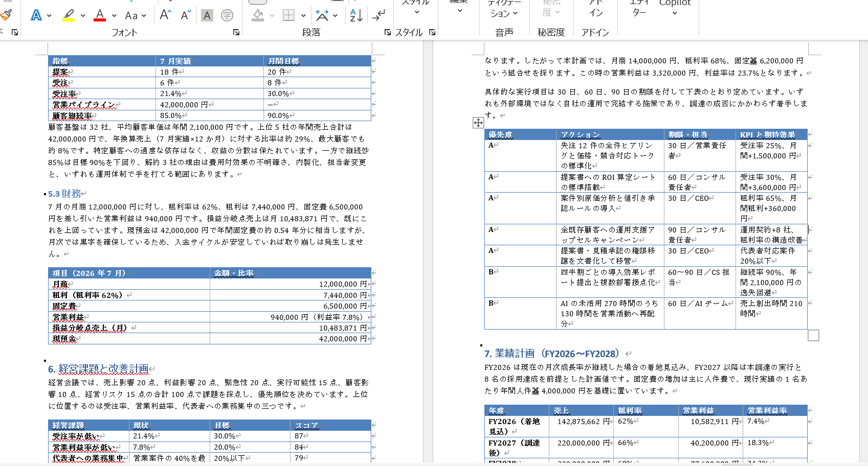
Task: Click the 'KPI と期待効果' header cell
Action: tap(771, 135)
